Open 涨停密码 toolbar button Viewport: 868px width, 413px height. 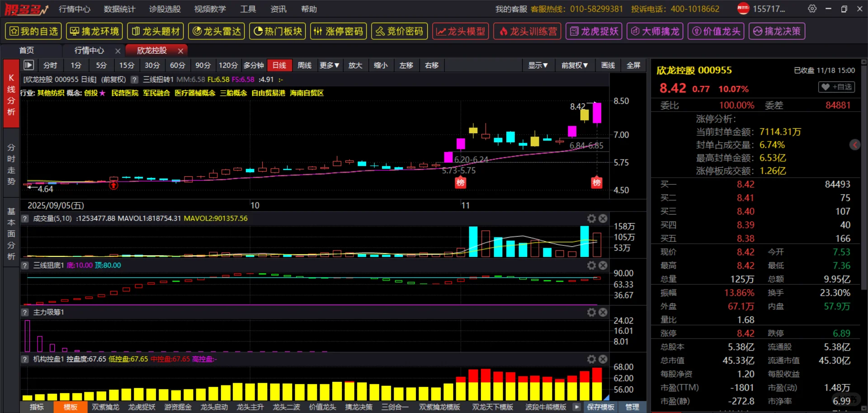point(339,31)
